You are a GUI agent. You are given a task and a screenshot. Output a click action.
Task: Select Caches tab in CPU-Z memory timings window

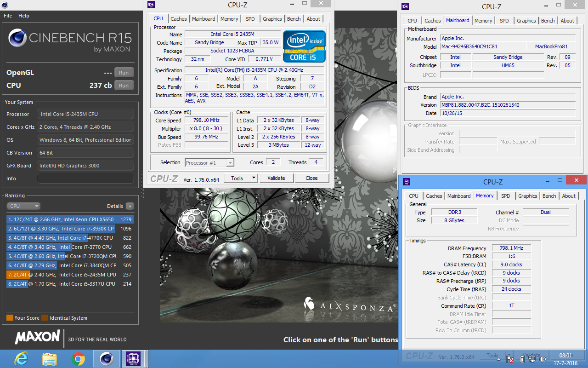pyautogui.click(x=434, y=196)
